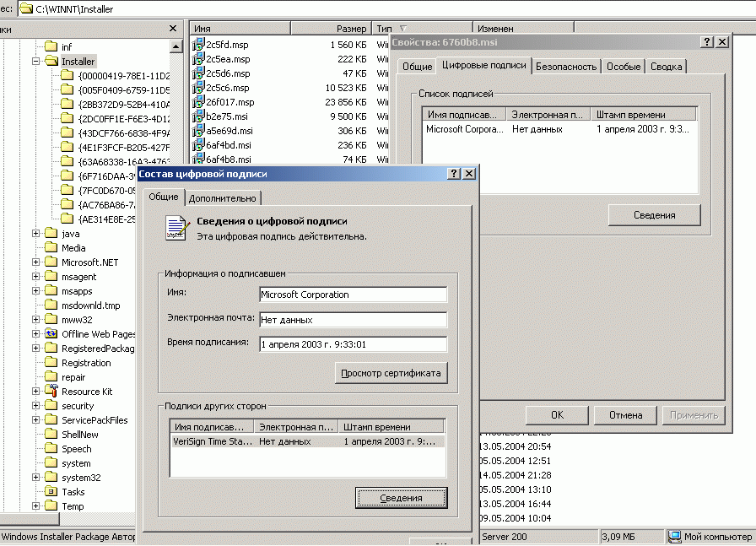Select Microsoft Corporation row in signature list

point(559,129)
